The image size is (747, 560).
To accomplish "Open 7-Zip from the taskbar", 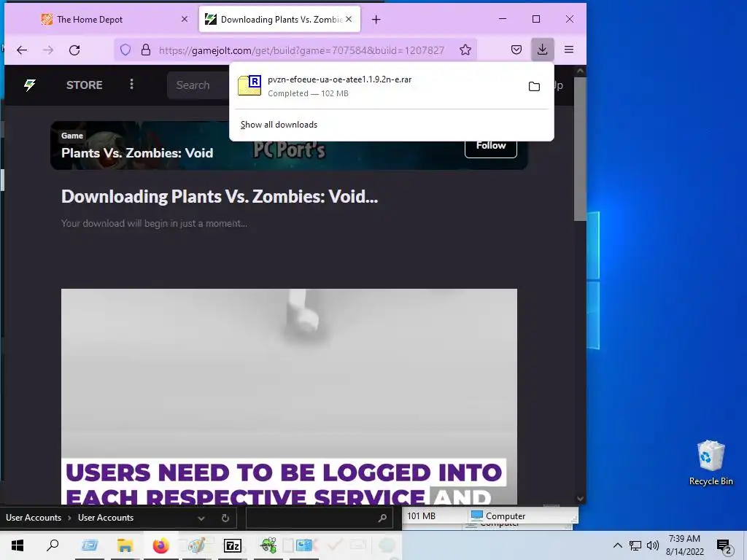I will point(233,545).
